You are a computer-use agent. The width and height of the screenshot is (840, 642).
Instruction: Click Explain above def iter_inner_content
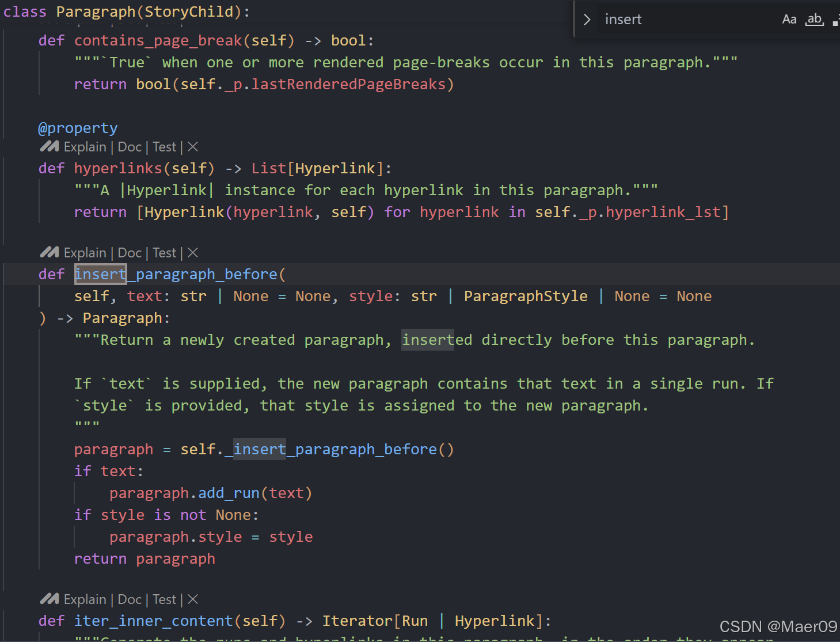click(x=85, y=600)
